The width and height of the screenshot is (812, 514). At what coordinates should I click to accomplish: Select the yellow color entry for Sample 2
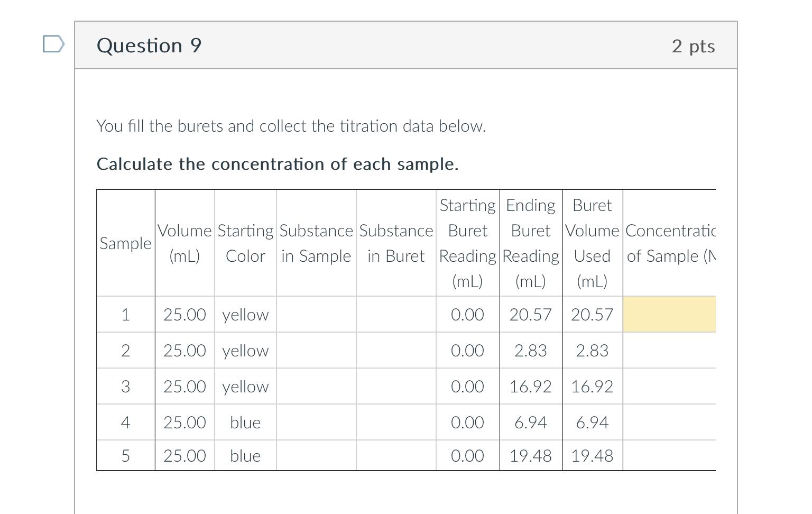coord(245,350)
